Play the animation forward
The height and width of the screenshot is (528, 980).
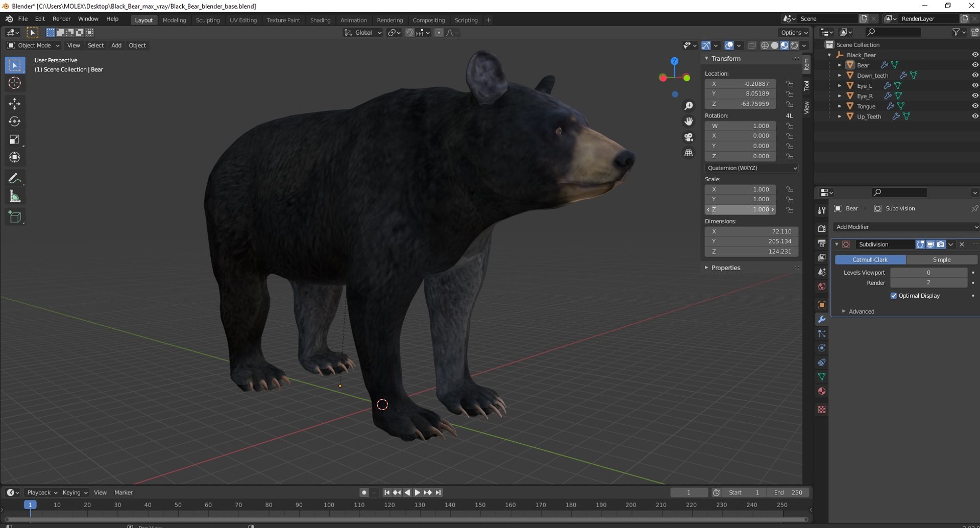click(x=417, y=493)
